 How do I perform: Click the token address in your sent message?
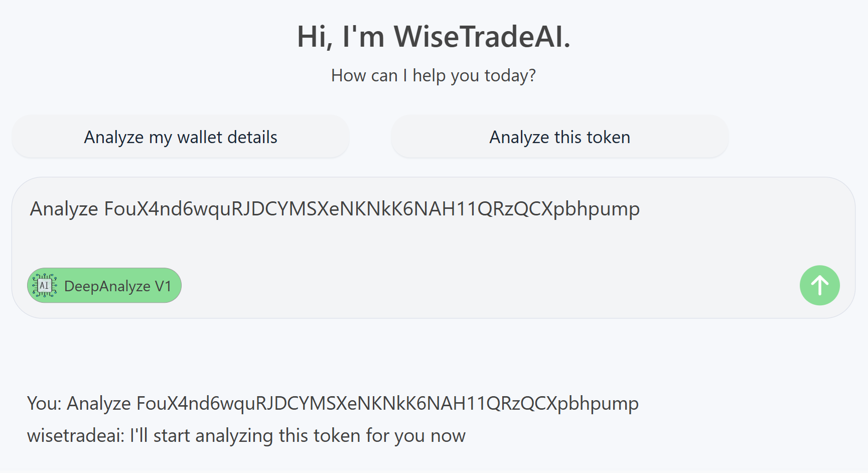tap(387, 403)
